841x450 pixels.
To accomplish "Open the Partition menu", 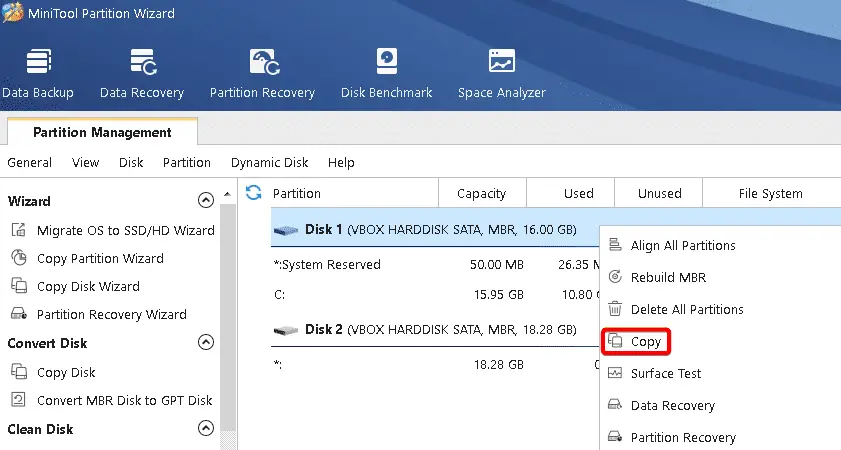I will (187, 163).
